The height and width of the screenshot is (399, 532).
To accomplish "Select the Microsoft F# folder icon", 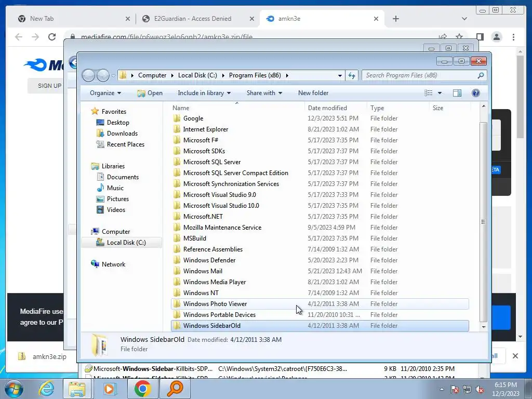I will (177, 140).
